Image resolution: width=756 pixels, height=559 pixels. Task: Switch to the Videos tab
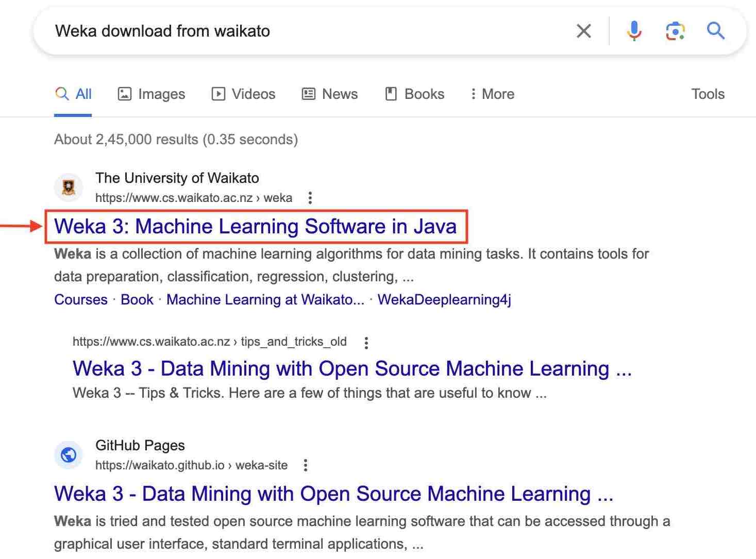[x=243, y=94]
